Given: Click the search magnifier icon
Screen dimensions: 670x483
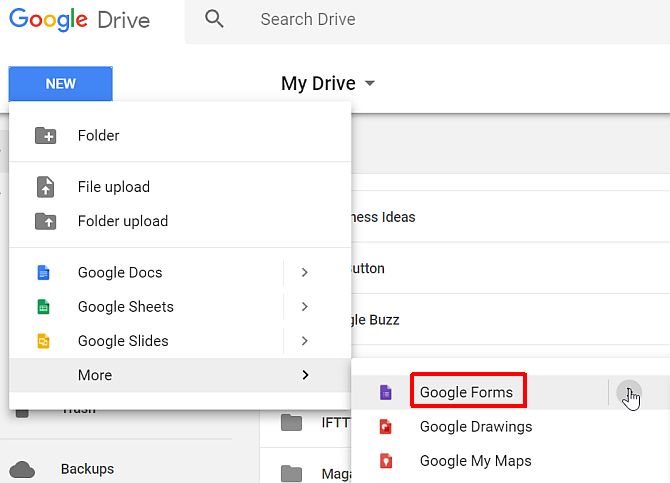Looking at the screenshot, I should pos(214,19).
